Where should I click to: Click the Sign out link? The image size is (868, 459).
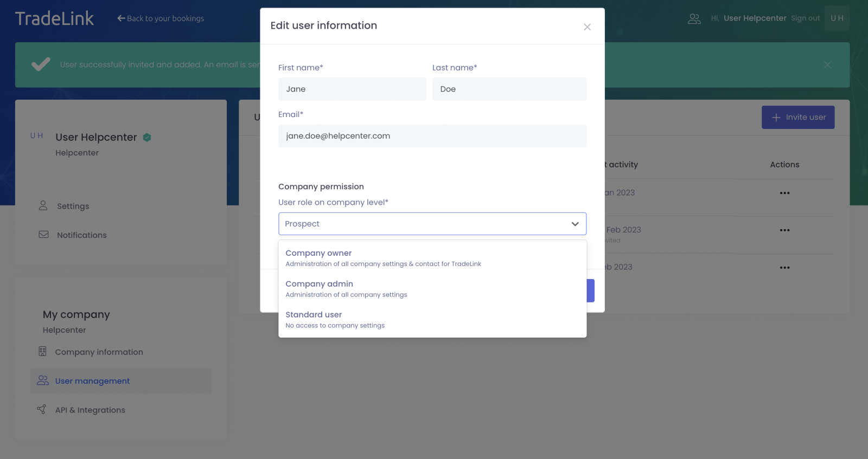click(x=805, y=18)
